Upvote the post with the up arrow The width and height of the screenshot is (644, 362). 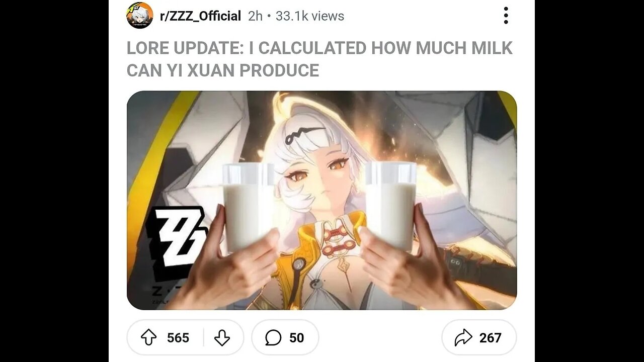(x=149, y=338)
